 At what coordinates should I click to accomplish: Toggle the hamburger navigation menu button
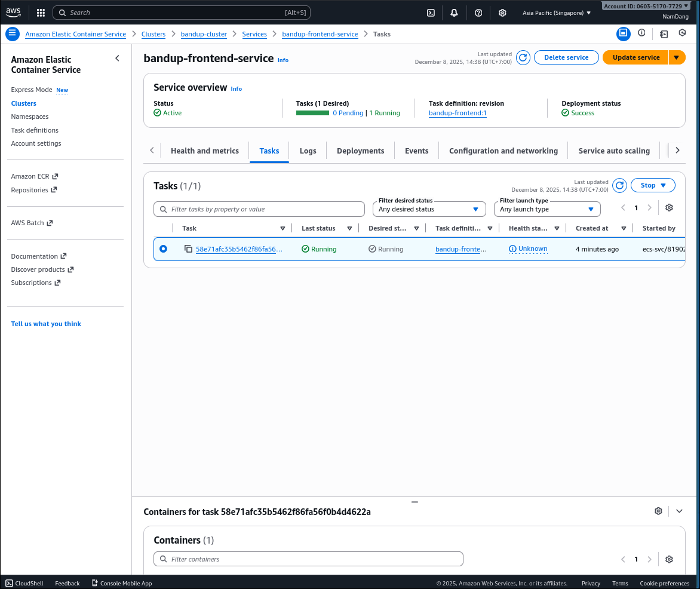pos(12,34)
